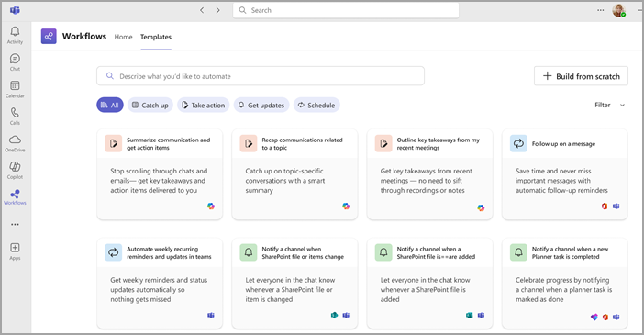Image resolution: width=644 pixels, height=335 pixels.
Task: Click Copilot badge on Recap communications card
Action: coord(346,207)
